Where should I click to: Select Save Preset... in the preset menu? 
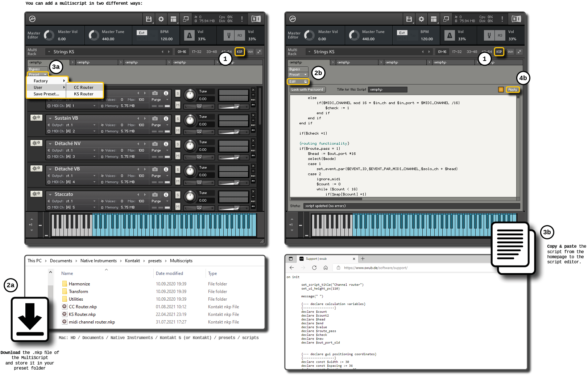46,94
